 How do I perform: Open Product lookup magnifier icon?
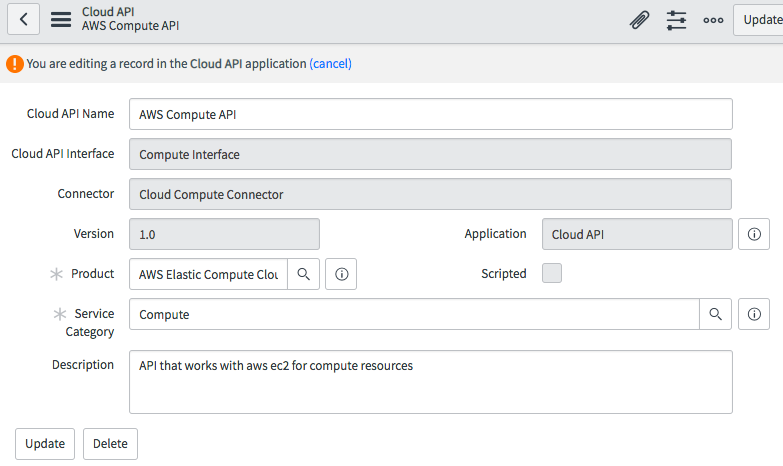click(304, 274)
